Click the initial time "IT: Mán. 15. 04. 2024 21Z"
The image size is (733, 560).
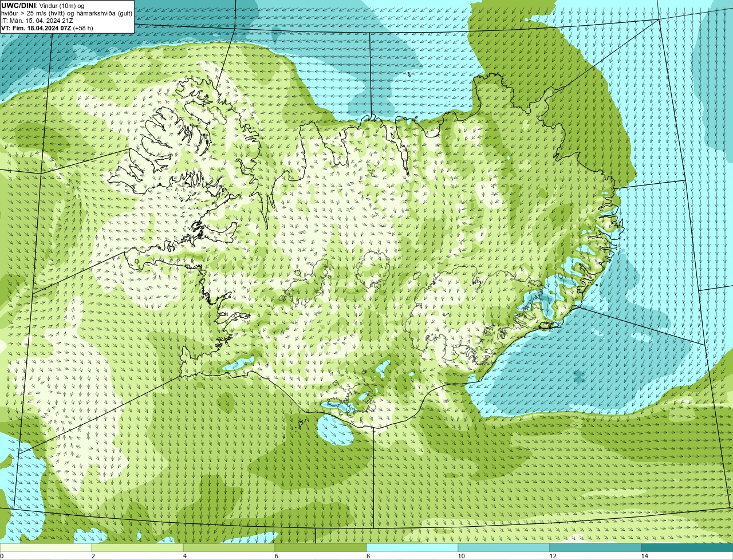coord(37,21)
